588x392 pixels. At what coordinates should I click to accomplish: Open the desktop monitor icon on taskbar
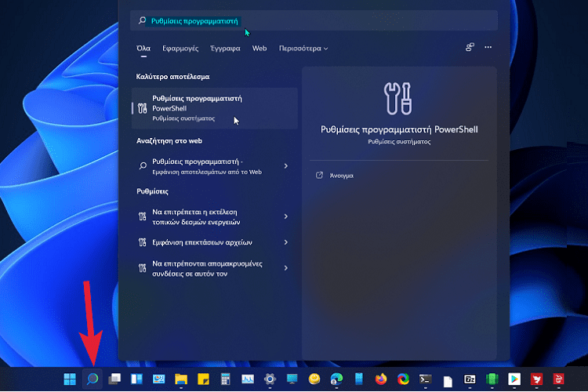tap(292, 379)
